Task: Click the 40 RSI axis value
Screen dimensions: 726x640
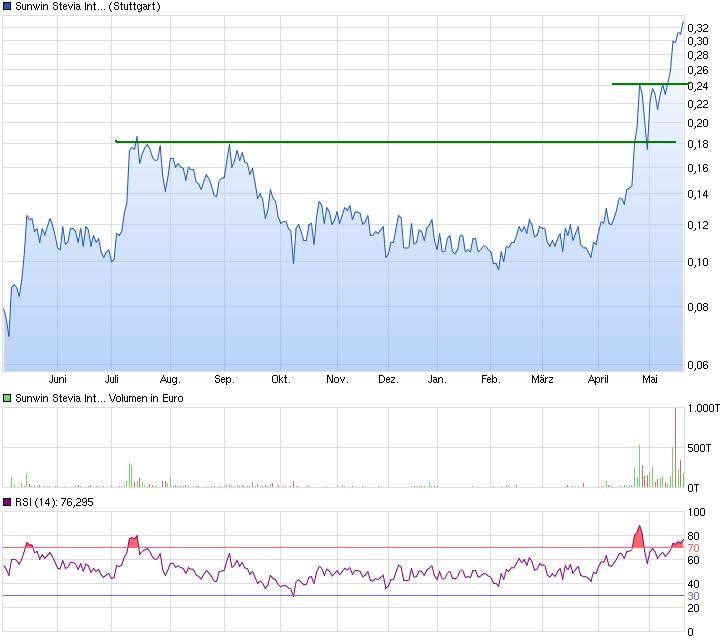Action: [x=693, y=584]
